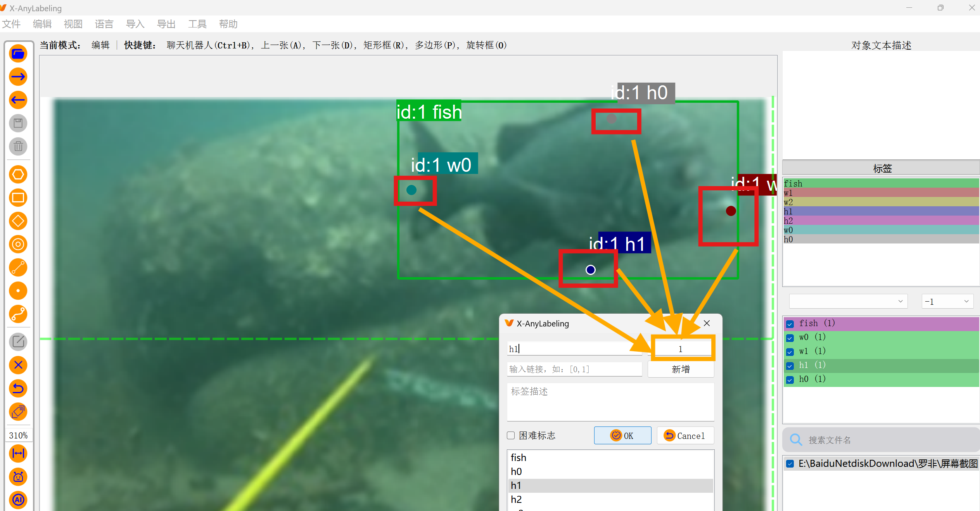Image resolution: width=980 pixels, height=511 pixels.
Task: Open the tag management icon
Action: coord(18,412)
